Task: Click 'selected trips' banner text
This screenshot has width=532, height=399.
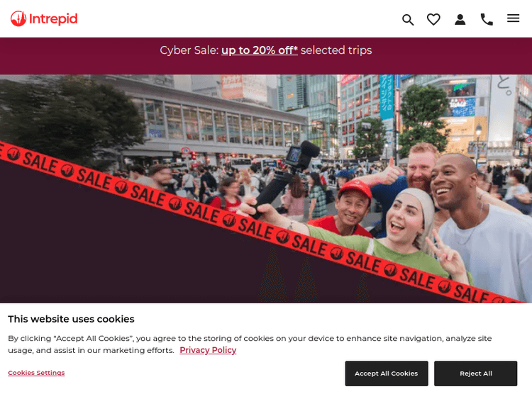Action: [336, 50]
